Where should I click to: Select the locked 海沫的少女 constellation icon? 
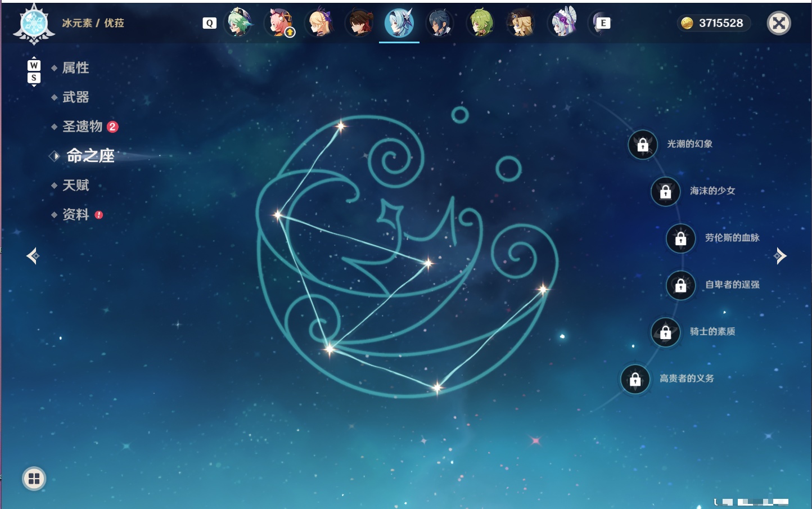[666, 191]
